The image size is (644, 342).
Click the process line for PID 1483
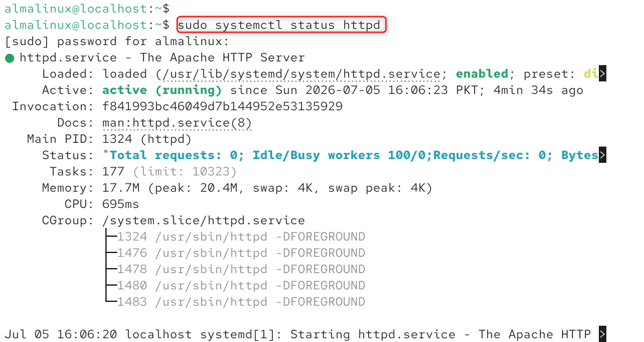(241, 301)
